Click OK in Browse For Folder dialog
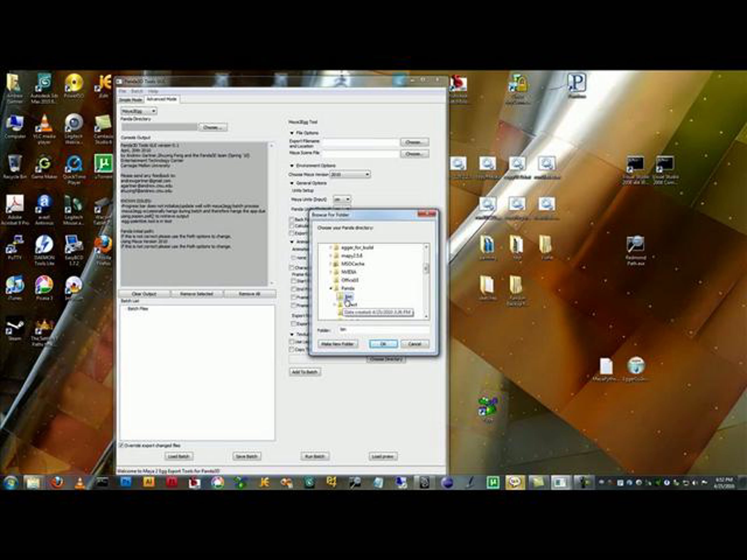 383,344
